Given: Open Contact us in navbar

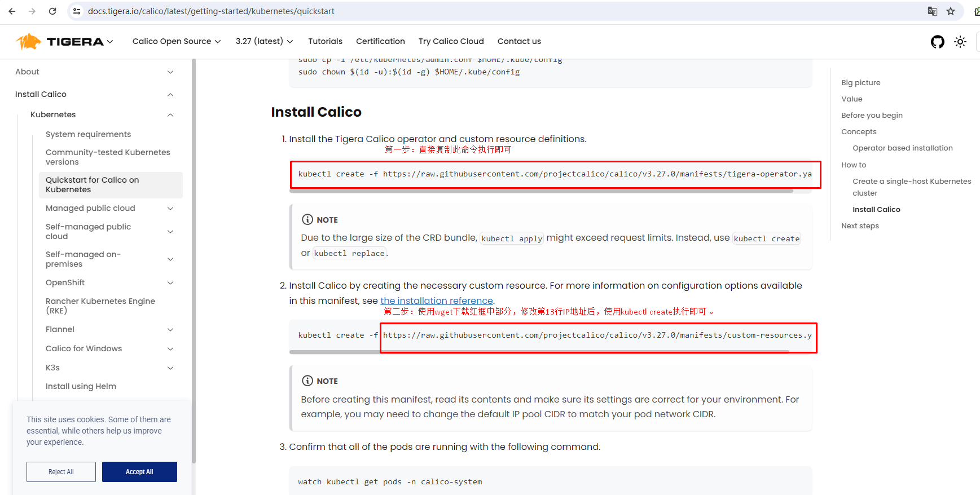Looking at the screenshot, I should coord(519,41).
